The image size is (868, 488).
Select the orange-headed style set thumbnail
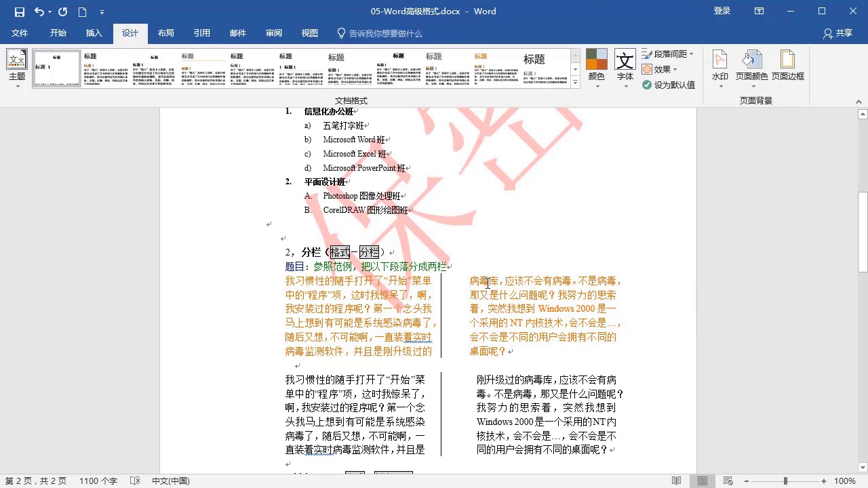tap(496, 68)
